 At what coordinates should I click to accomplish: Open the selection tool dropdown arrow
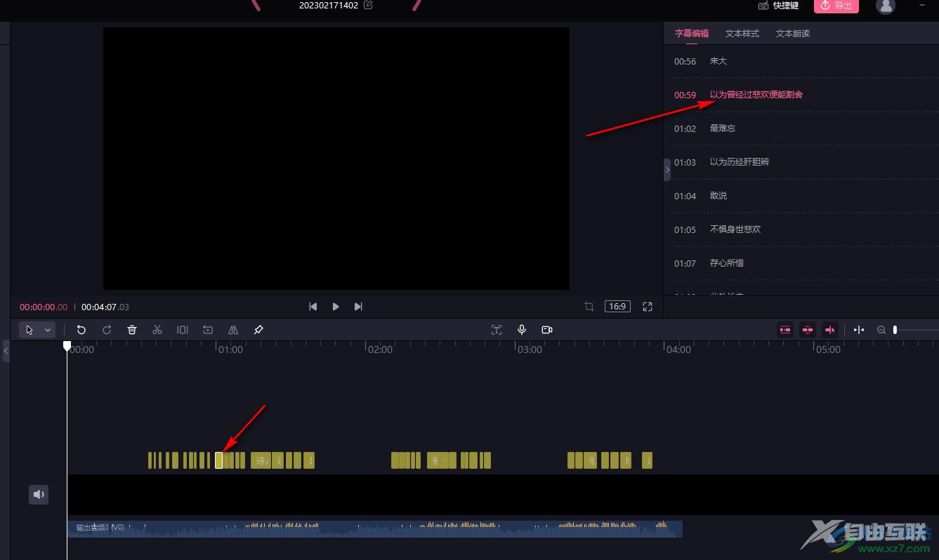[48, 330]
